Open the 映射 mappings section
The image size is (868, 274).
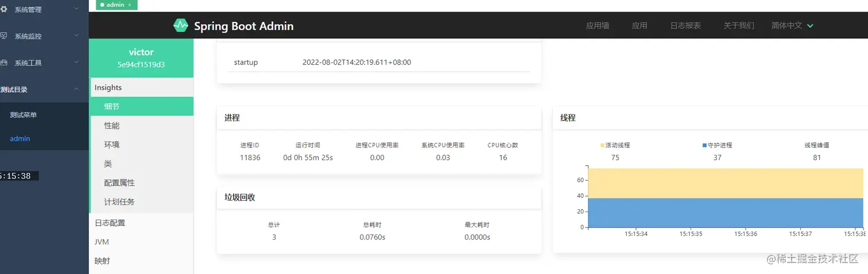click(141, 261)
